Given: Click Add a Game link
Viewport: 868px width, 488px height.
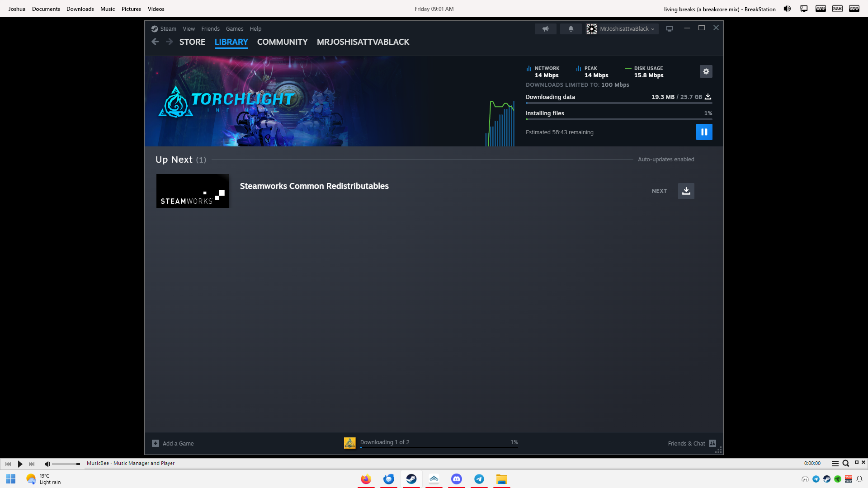Looking at the screenshot, I should 178,443.
